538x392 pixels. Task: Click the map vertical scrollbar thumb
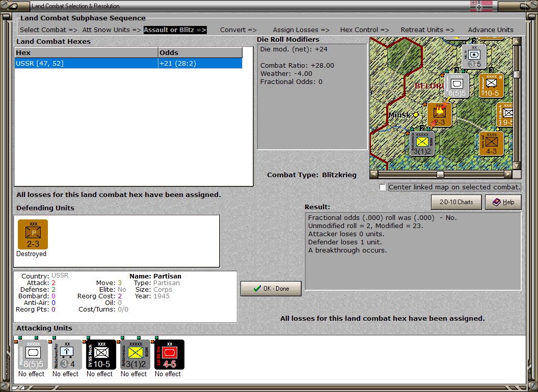click(x=517, y=74)
